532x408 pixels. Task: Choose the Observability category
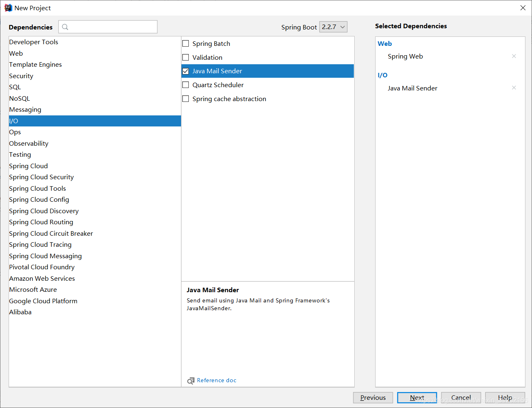click(x=95, y=143)
